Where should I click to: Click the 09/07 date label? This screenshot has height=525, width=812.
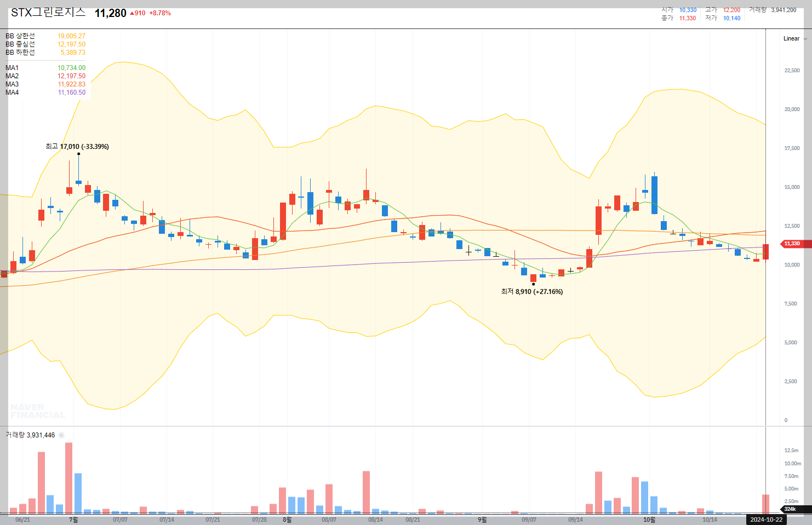point(529,520)
